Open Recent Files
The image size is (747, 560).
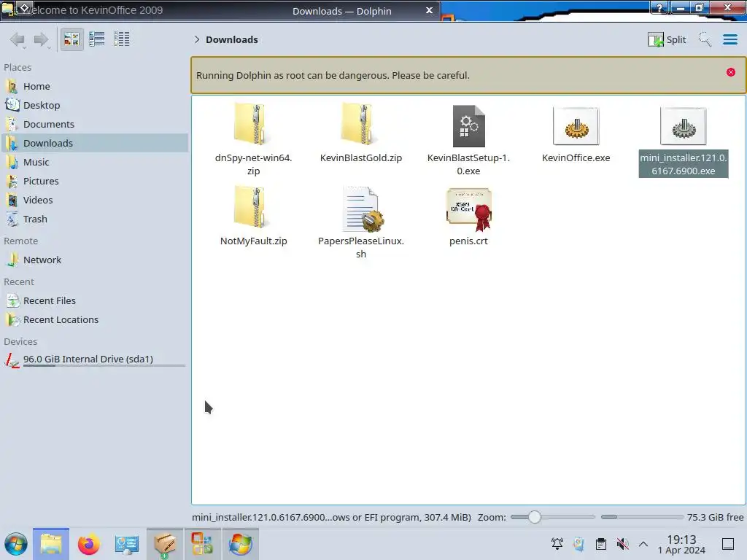coord(94,301)
